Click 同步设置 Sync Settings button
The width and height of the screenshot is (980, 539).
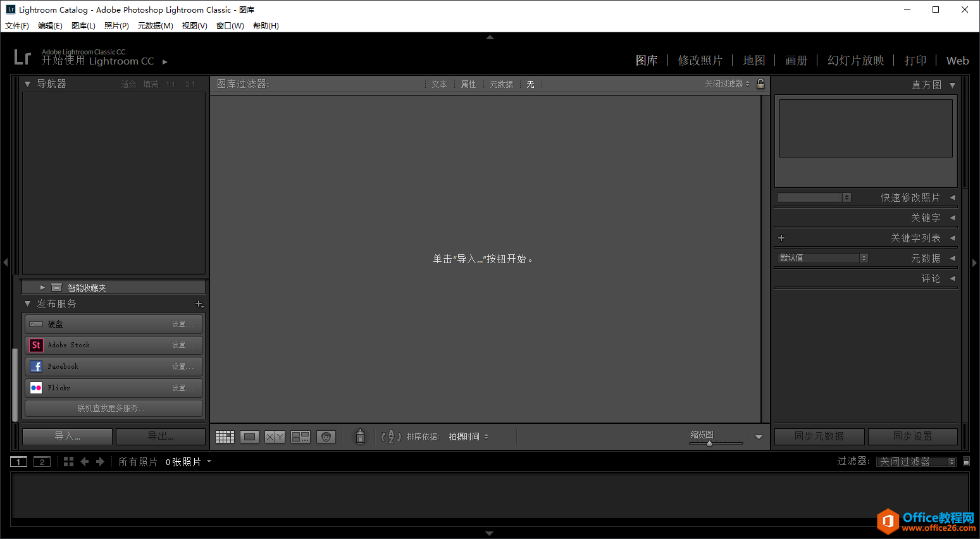(913, 437)
